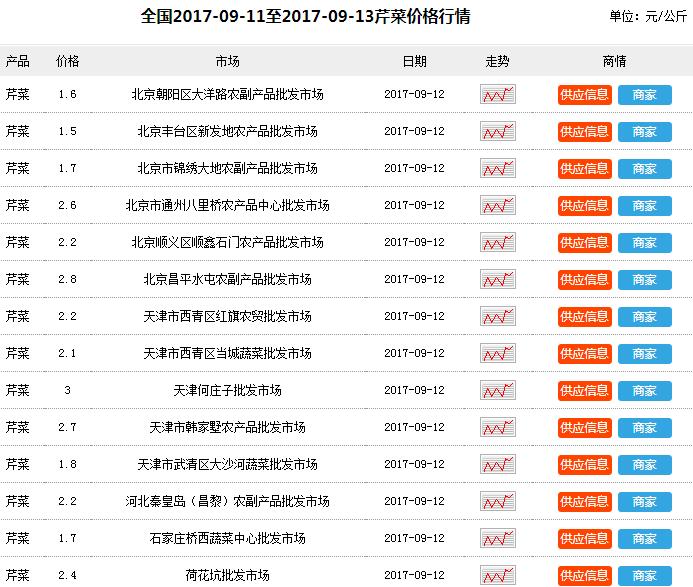Click 供应信息 in 北京昌平水屯 row
The width and height of the screenshot is (693, 587).
coord(584,280)
